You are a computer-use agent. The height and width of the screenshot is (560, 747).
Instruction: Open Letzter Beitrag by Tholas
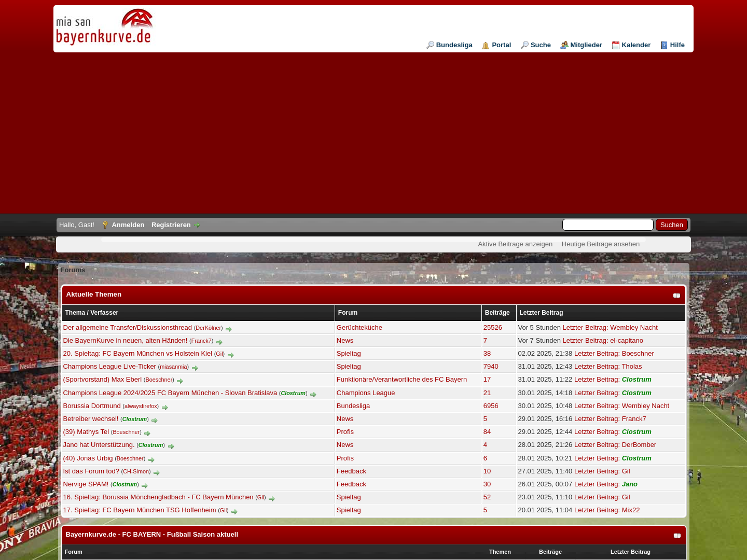(x=608, y=367)
